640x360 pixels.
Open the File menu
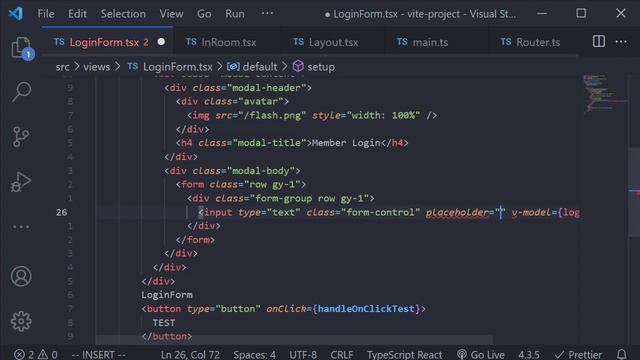(46, 13)
